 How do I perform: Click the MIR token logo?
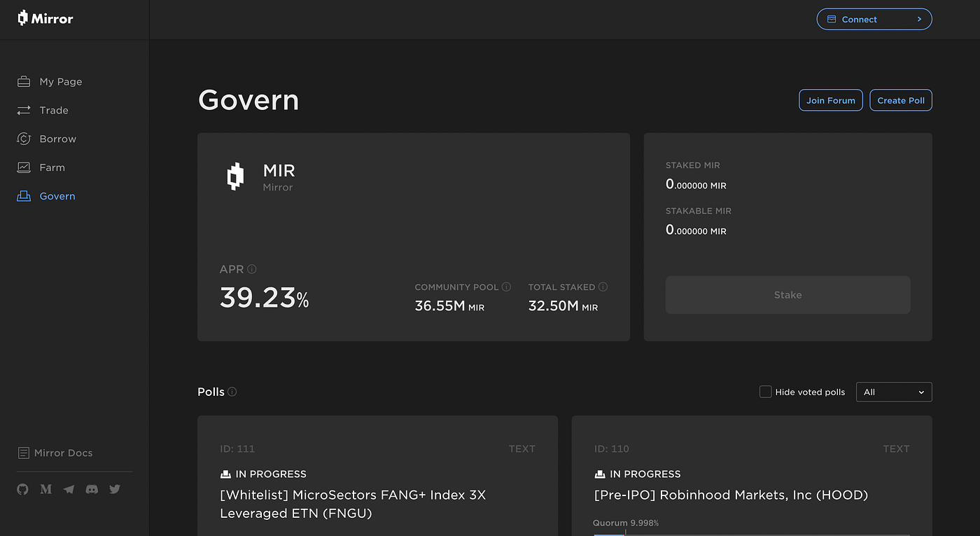(235, 177)
